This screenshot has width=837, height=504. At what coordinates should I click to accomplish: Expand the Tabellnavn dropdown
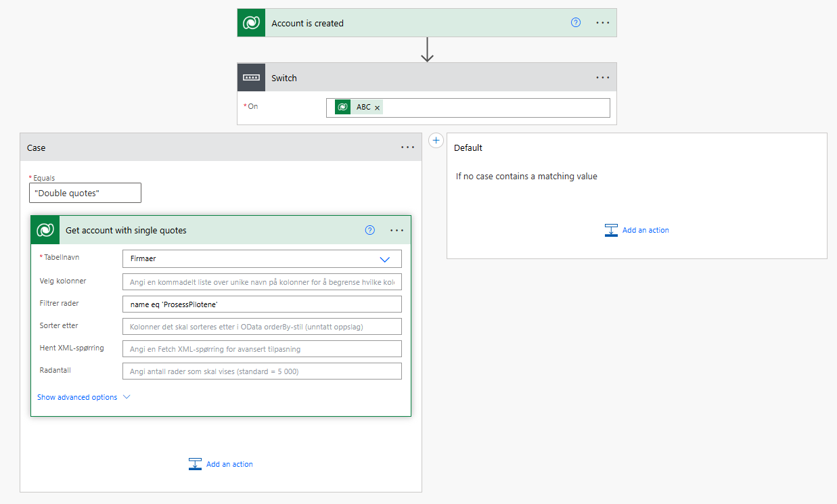(x=384, y=259)
